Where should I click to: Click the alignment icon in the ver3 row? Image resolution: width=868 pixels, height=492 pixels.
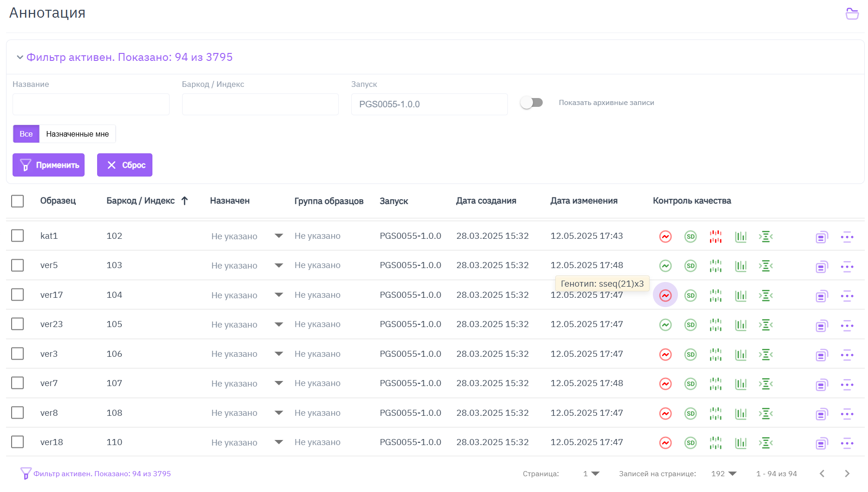[766, 354]
